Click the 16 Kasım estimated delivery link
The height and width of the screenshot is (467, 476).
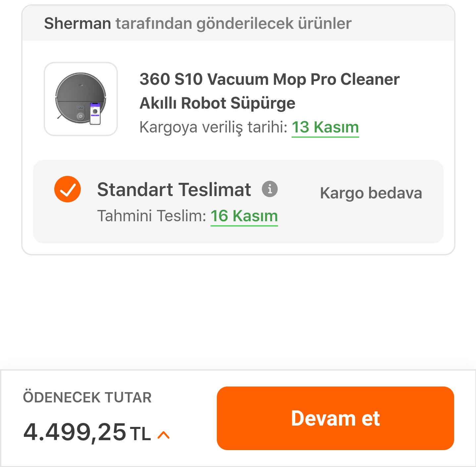(x=244, y=216)
